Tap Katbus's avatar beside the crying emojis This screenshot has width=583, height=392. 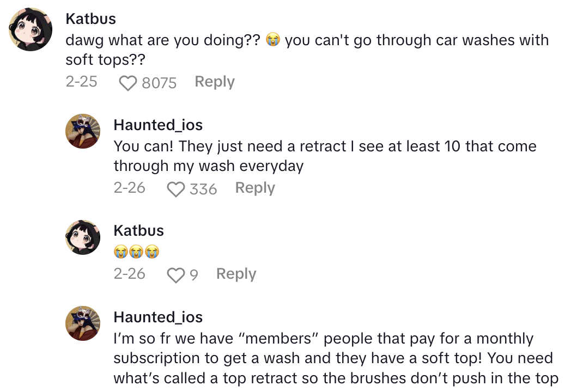tap(83, 237)
